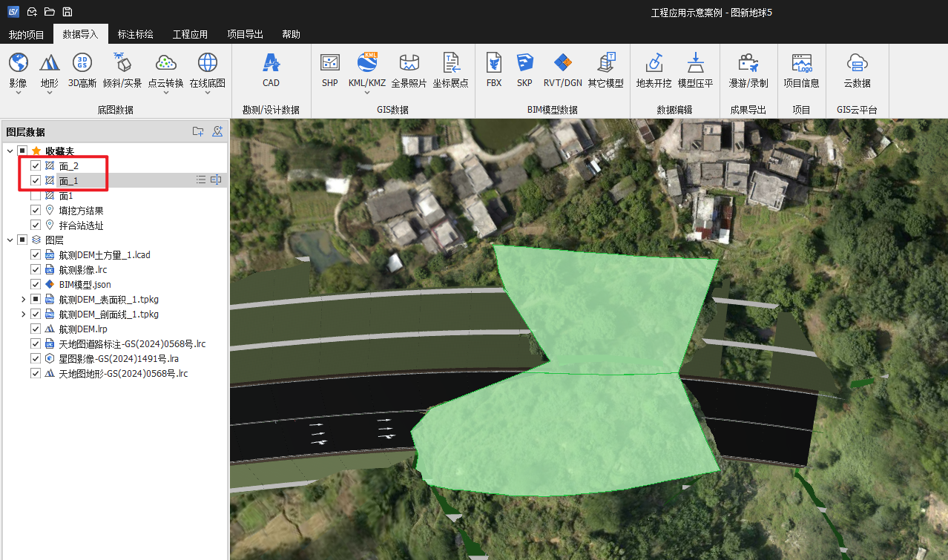The width and height of the screenshot is (948, 560).
Task: Open the 影像 dropdown arrow
Action: pyautogui.click(x=18, y=93)
